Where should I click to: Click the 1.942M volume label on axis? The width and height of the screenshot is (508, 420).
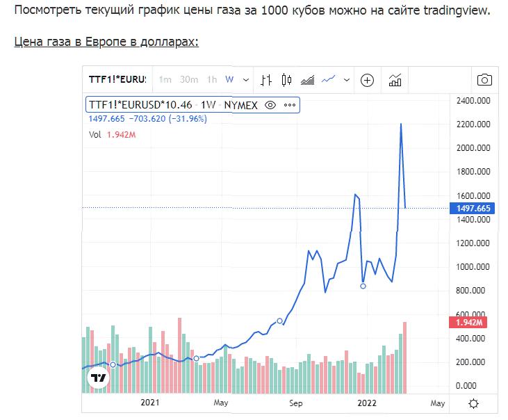point(468,323)
